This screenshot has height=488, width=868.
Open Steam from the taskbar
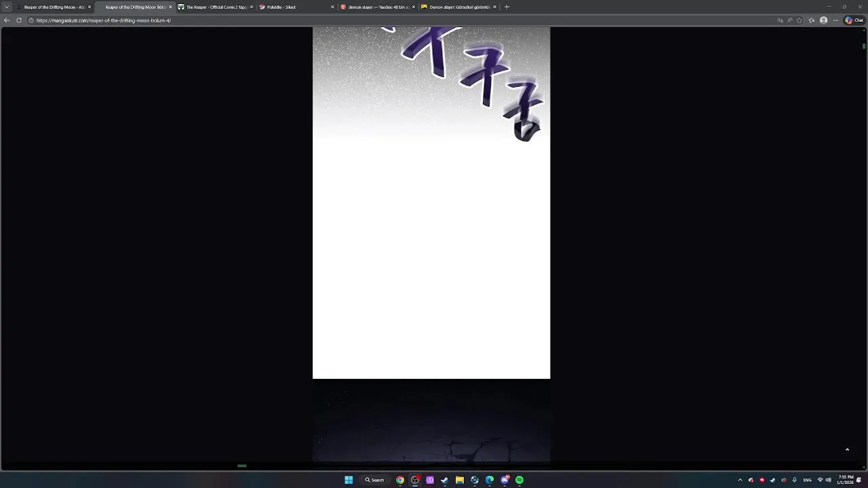point(445,480)
